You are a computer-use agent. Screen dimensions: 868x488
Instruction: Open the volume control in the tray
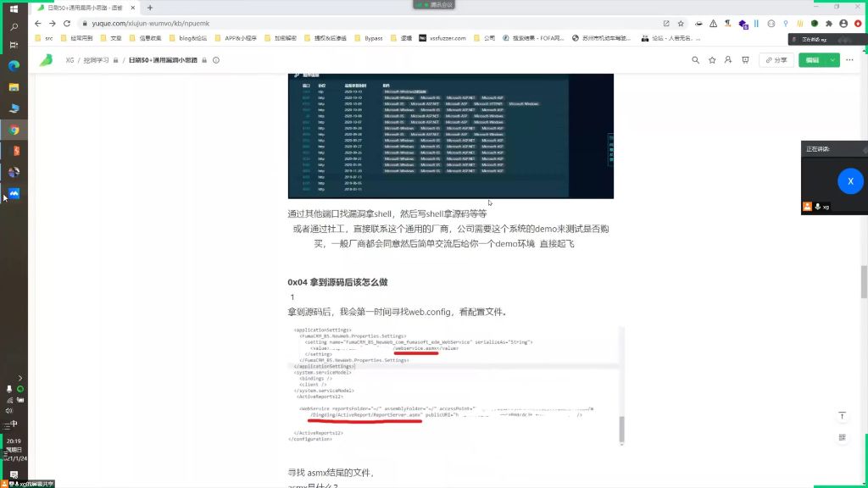click(x=8, y=411)
